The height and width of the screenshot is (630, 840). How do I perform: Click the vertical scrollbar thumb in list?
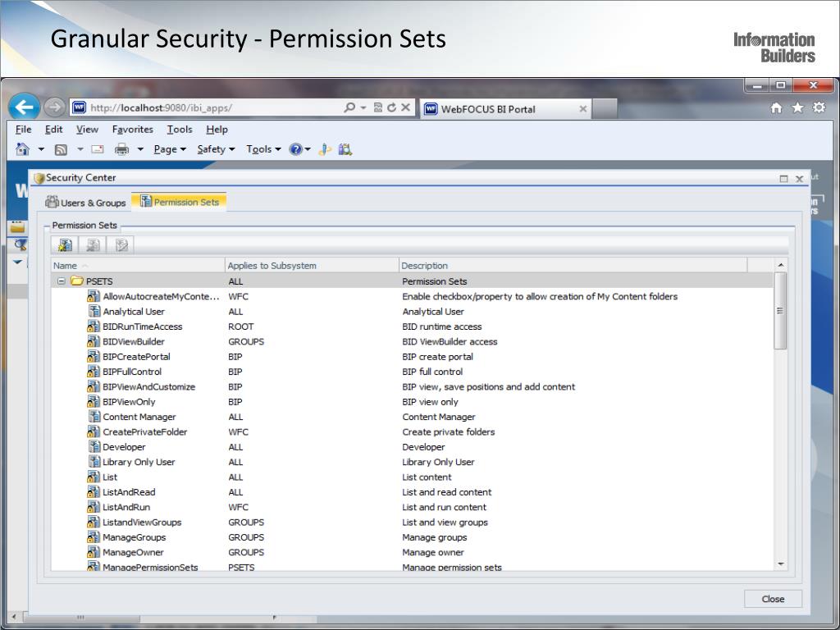(781, 311)
